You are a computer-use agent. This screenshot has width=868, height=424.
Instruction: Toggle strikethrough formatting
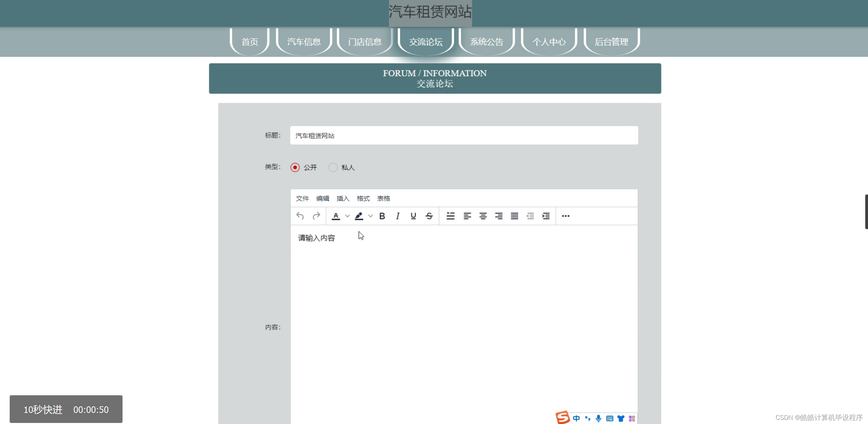[x=429, y=216]
